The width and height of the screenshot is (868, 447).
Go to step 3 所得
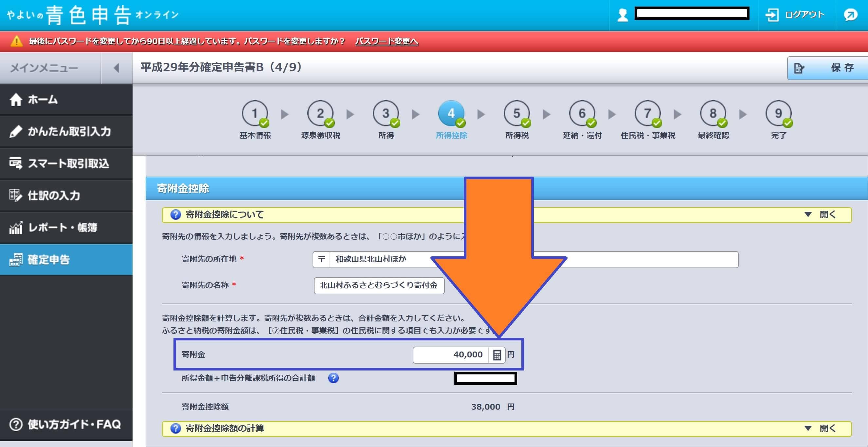click(x=386, y=120)
